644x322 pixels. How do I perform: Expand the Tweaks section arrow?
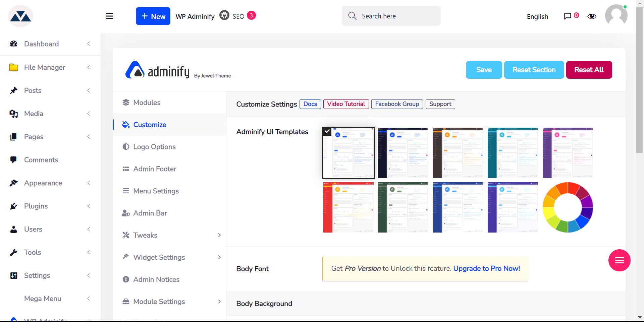tap(219, 235)
